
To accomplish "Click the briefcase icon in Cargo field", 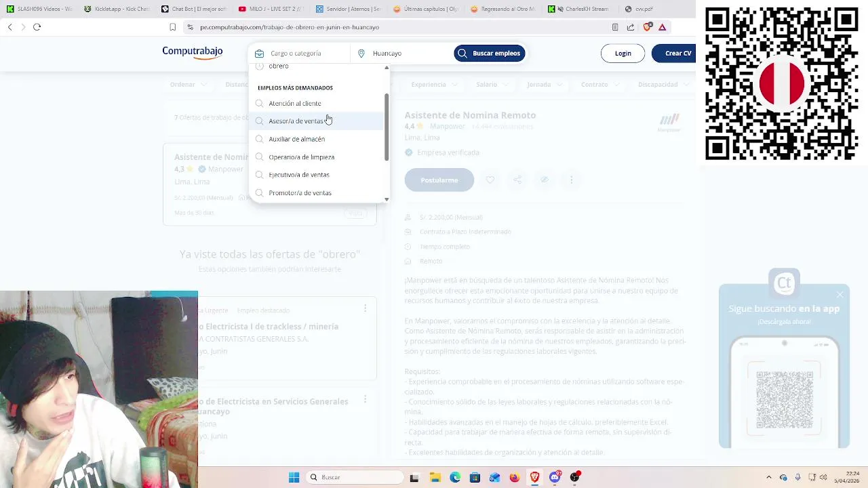I will (259, 54).
